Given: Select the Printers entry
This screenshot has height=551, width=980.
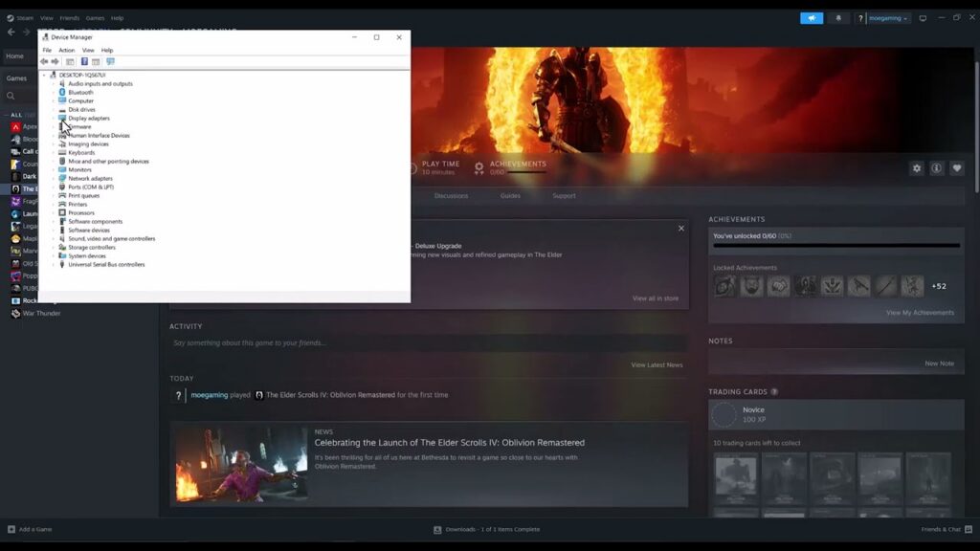Looking at the screenshot, I should pyautogui.click(x=78, y=205).
